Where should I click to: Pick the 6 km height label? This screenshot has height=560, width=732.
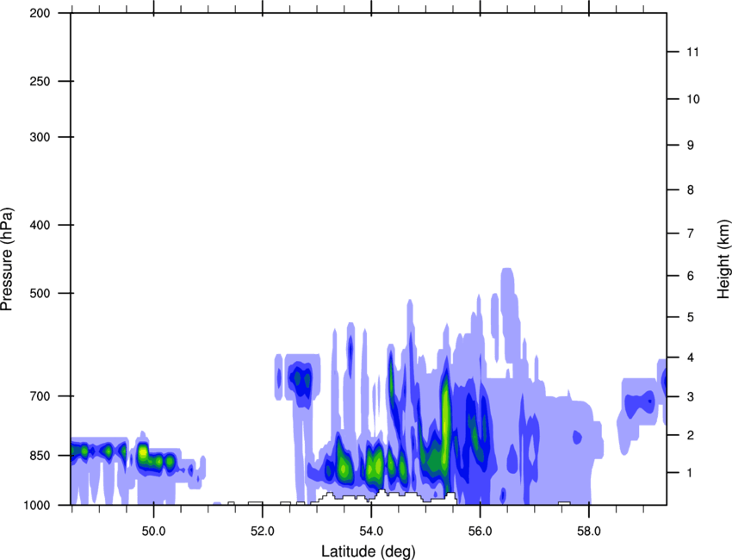[x=691, y=276]
